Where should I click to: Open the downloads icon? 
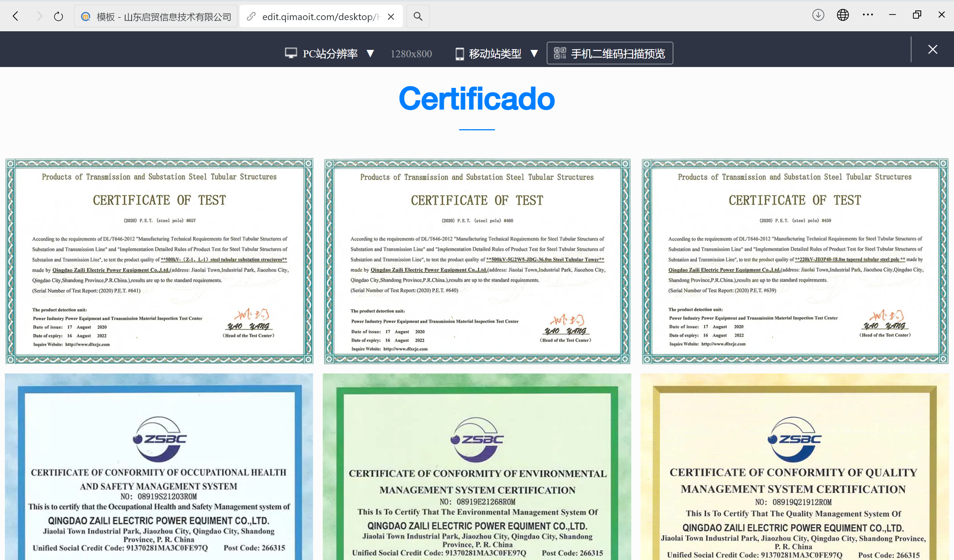tap(818, 15)
